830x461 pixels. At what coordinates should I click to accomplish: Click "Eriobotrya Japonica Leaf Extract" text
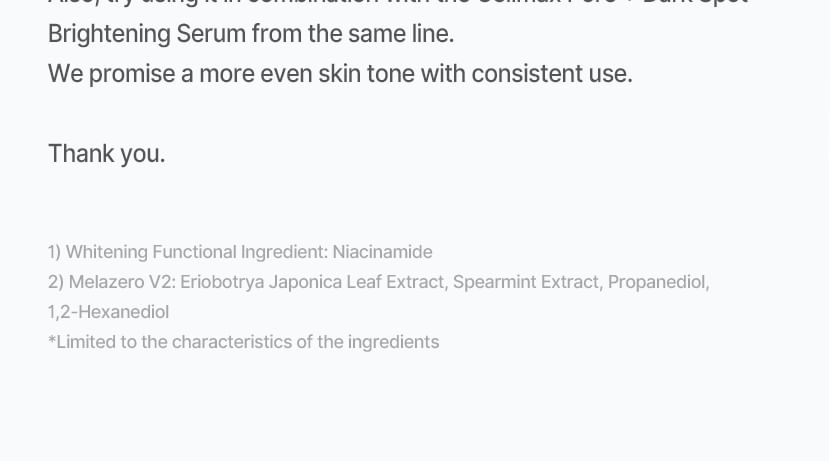(312, 282)
